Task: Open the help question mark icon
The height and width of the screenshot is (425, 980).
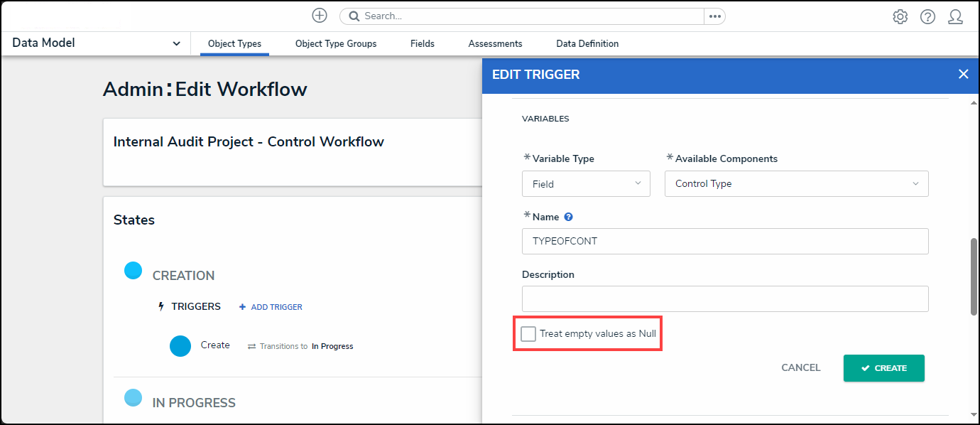Action: pyautogui.click(x=927, y=16)
